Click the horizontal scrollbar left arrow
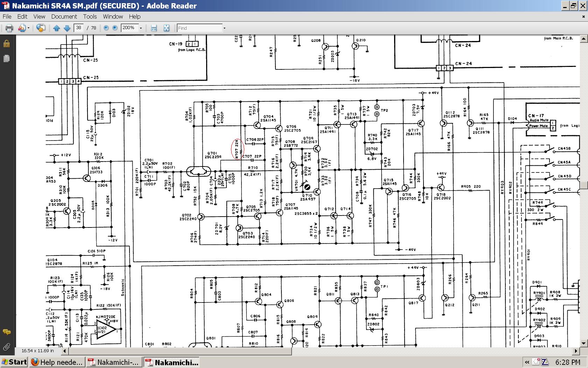Screen dimensions: 588x368 coord(64,350)
